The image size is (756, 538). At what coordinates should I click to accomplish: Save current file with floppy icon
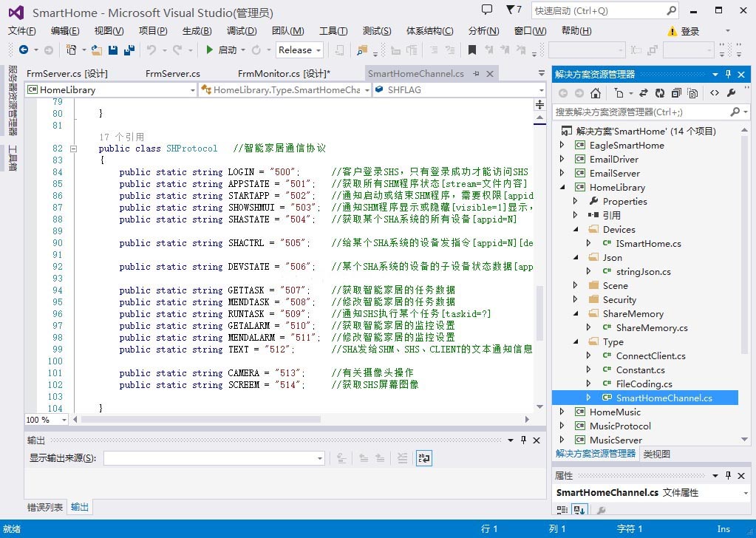point(113,50)
